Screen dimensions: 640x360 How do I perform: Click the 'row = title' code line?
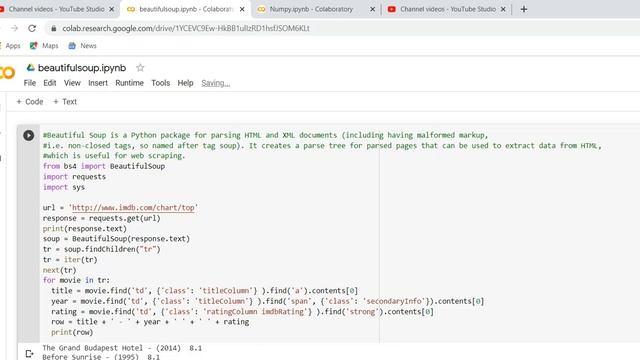point(150,322)
